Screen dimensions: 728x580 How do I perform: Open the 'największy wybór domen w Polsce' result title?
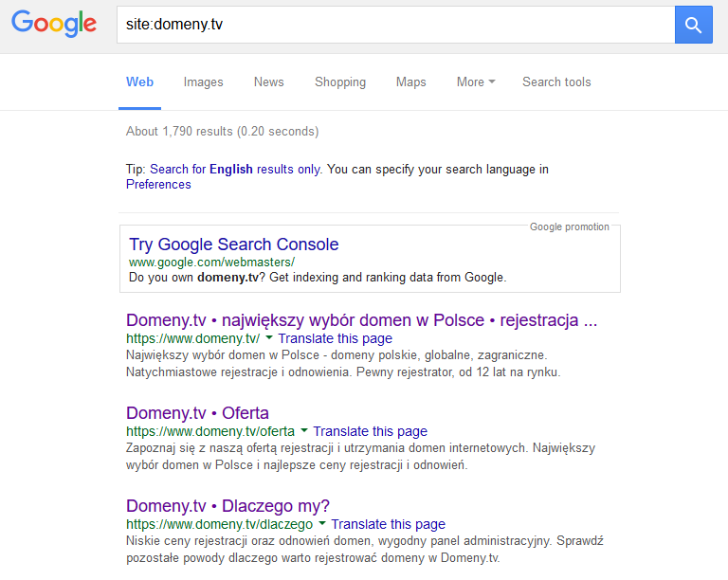pyautogui.click(x=361, y=320)
